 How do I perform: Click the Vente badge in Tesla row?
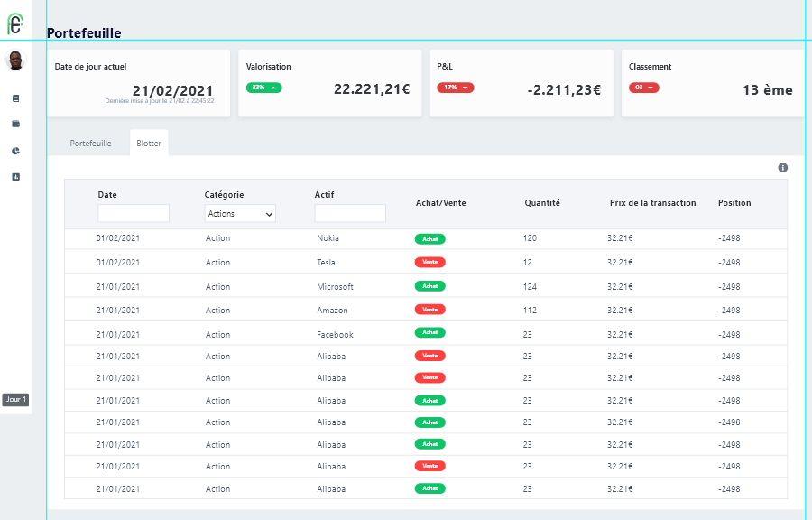pos(430,263)
